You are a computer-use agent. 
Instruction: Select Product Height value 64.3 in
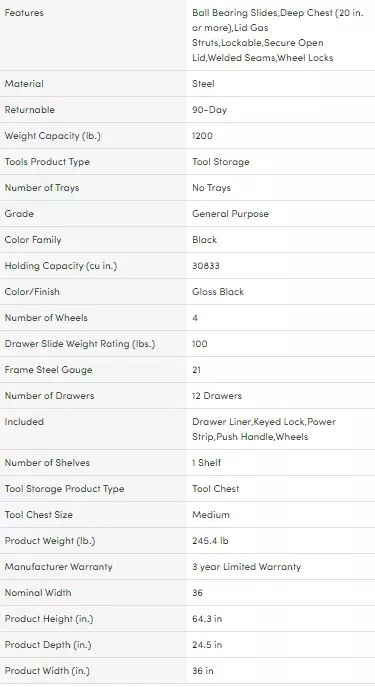(207, 619)
